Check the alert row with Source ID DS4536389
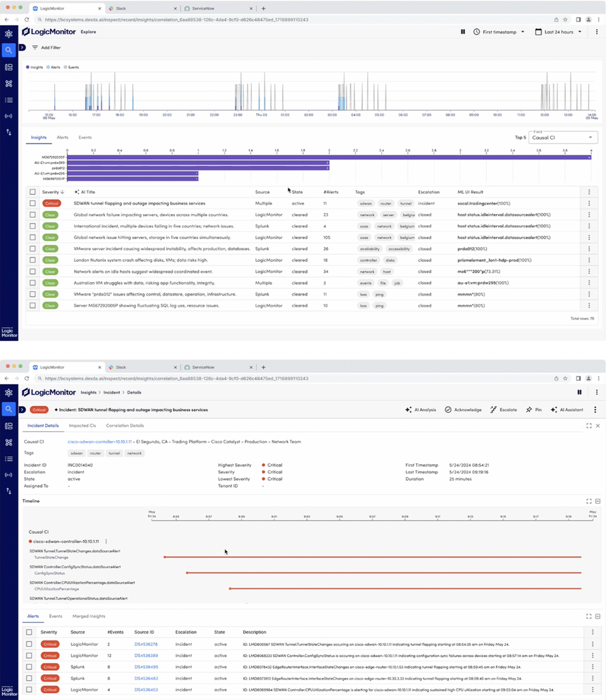This screenshot has width=607, height=700. coord(29,656)
